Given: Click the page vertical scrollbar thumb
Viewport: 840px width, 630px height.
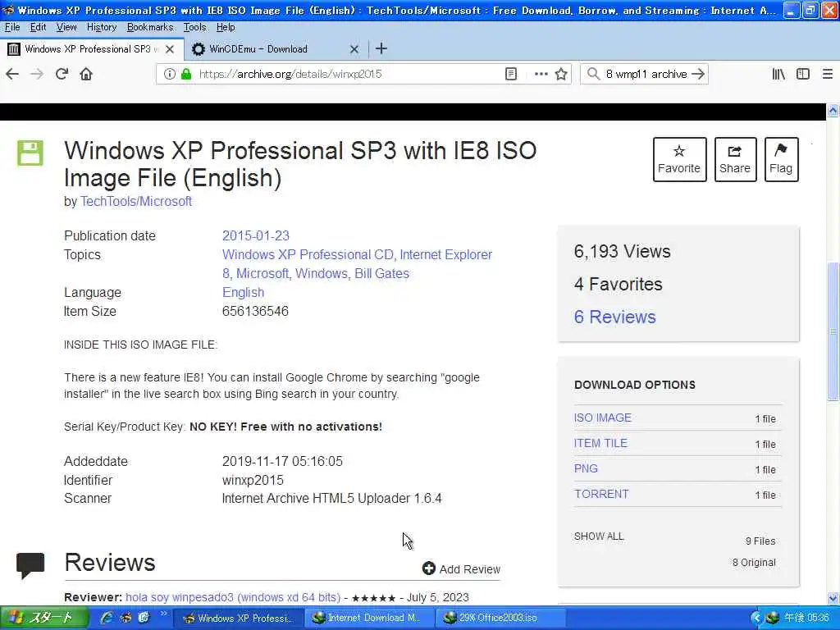Looking at the screenshot, I should 833,331.
